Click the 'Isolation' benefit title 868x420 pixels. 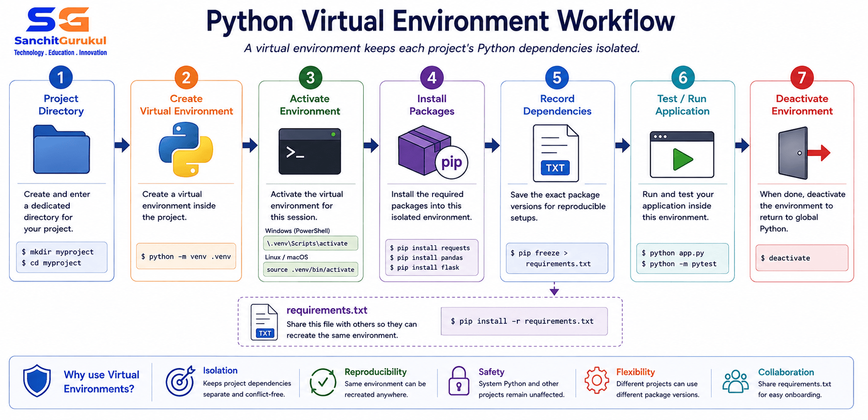[x=220, y=370]
